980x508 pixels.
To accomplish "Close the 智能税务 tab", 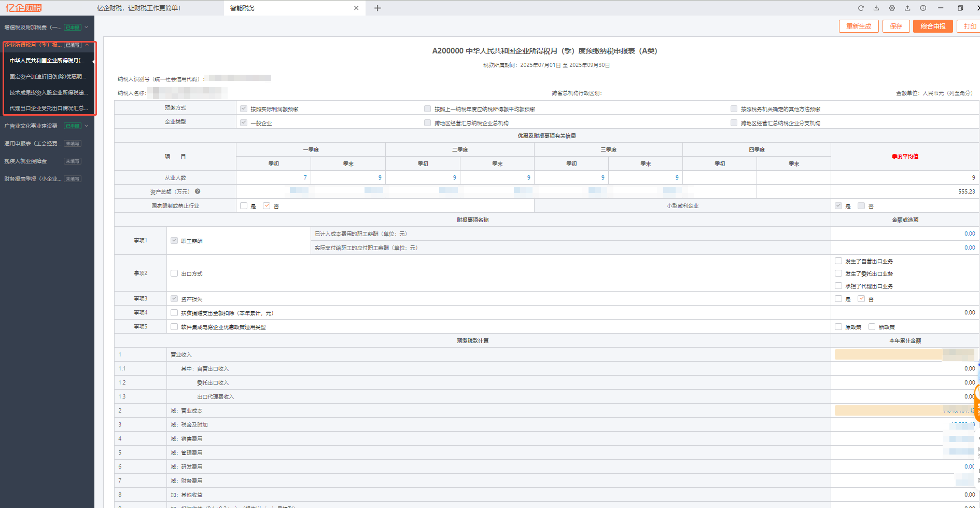I will [x=356, y=8].
